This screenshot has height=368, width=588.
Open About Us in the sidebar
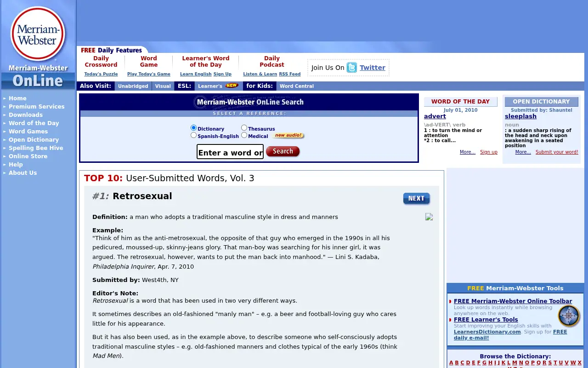pos(23,173)
